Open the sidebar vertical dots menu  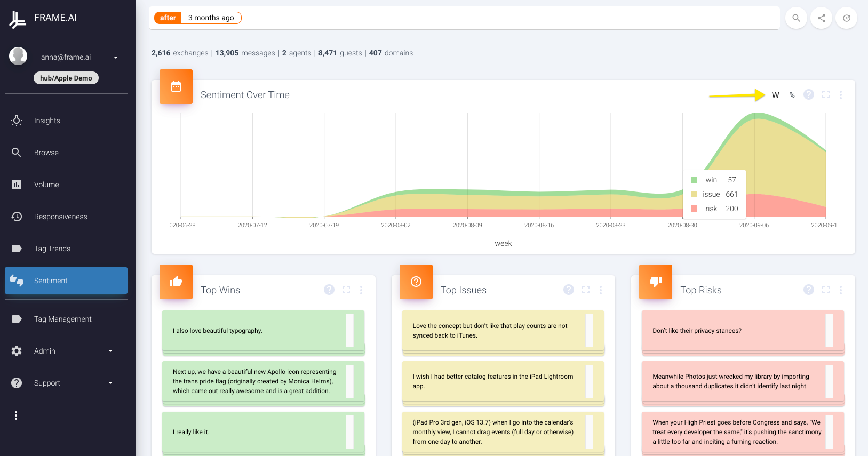[x=16, y=415]
